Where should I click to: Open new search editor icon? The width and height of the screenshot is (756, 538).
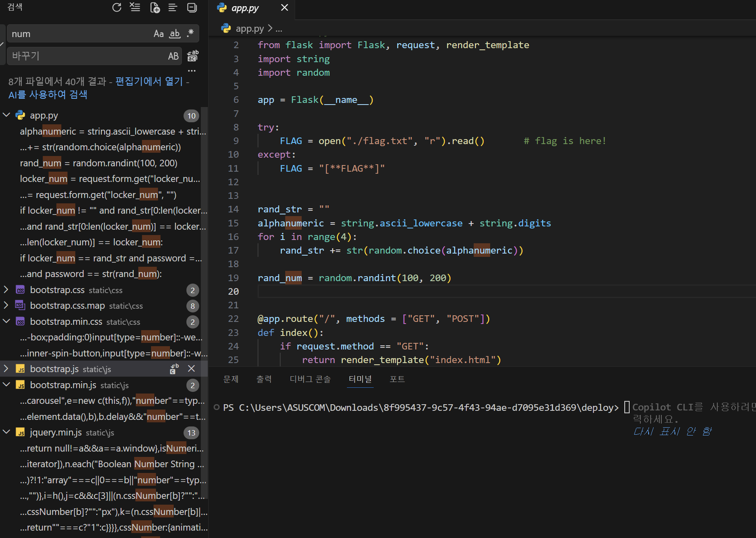click(155, 7)
